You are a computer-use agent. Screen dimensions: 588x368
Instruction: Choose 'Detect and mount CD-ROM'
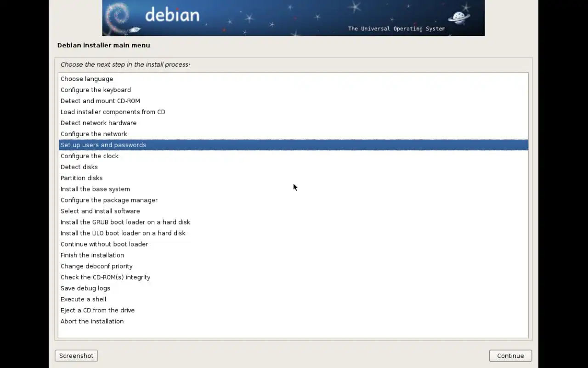293,101
